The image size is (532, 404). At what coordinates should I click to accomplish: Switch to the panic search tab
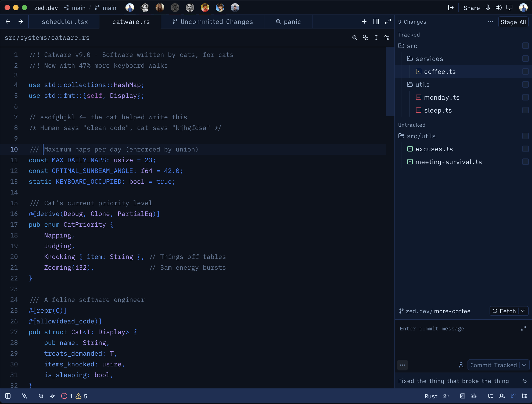point(288,22)
